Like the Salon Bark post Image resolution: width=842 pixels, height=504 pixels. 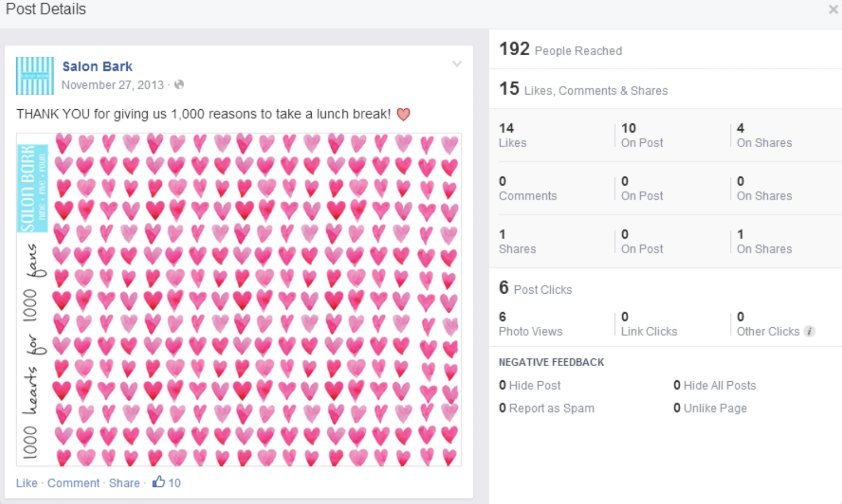tap(27, 483)
